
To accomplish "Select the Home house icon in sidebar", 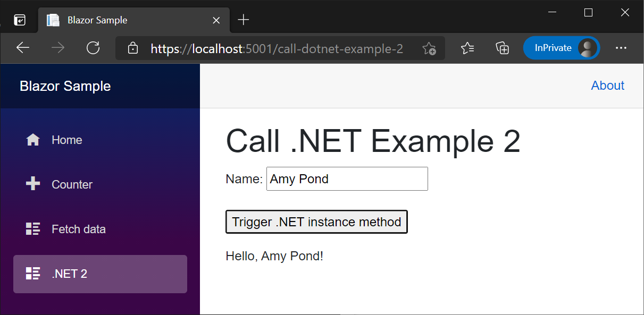I will point(32,140).
